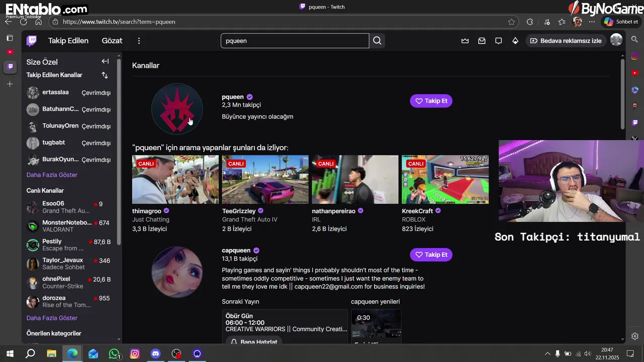Open File Explorer from the taskbar
644x362 pixels.
coord(51,354)
